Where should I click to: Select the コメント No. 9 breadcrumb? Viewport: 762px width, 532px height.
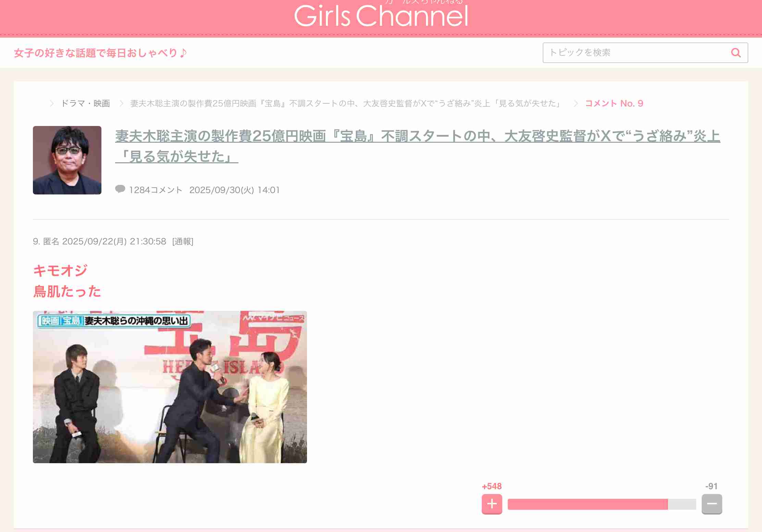point(614,103)
